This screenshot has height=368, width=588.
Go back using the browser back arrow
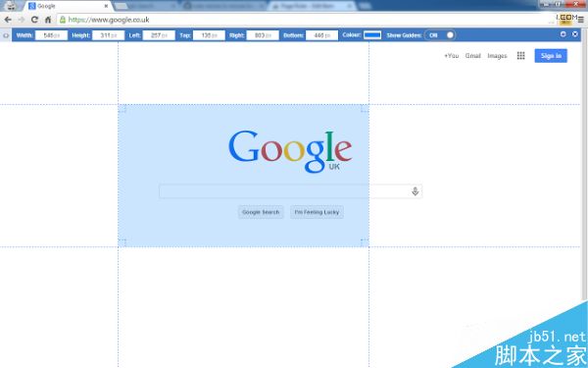pyautogui.click(x=8, y=20)
